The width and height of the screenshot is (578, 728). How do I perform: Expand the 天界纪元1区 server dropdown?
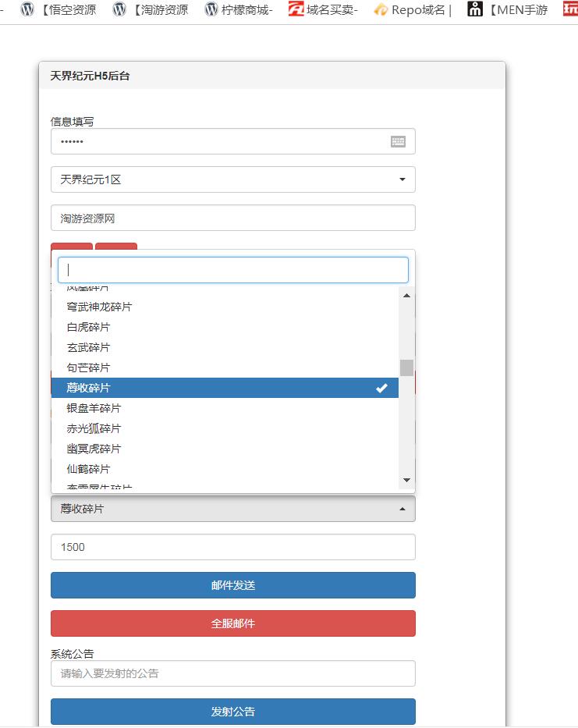pos(232,179)
